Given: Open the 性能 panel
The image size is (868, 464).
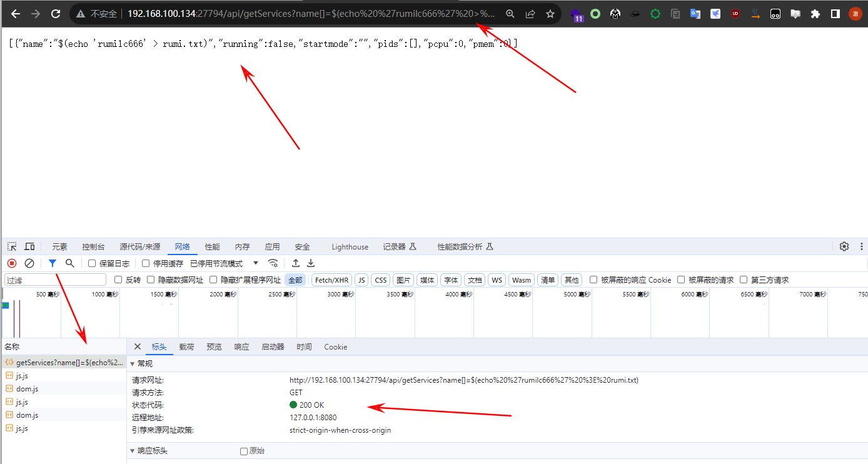Looking at the screenshot, I should pyautogui.click(x=212, y=246).
